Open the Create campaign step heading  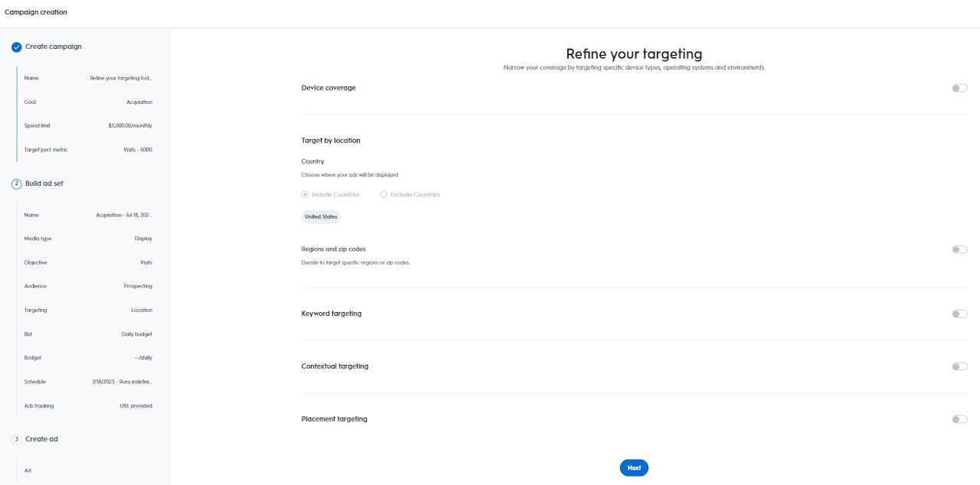[x=54, y=47]
